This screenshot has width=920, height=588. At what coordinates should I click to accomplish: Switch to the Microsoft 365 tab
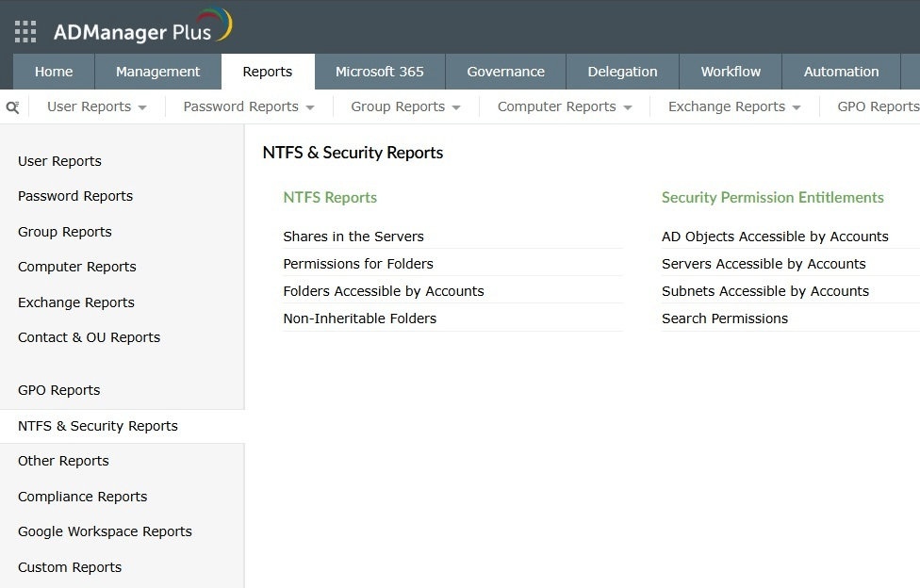379,71
